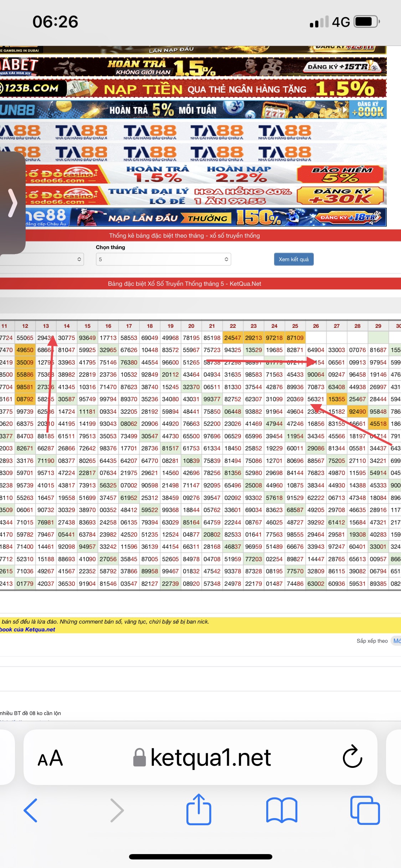Image resolution: width=401 pixels, height=868 pixels.
Task: Click highlighted cell 29213
Action: [253, 338]
